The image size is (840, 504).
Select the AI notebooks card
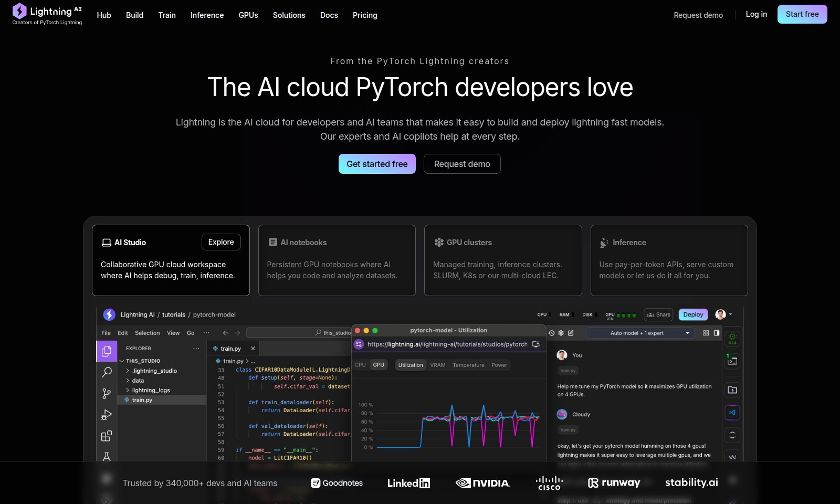click(x=337, y=260)
